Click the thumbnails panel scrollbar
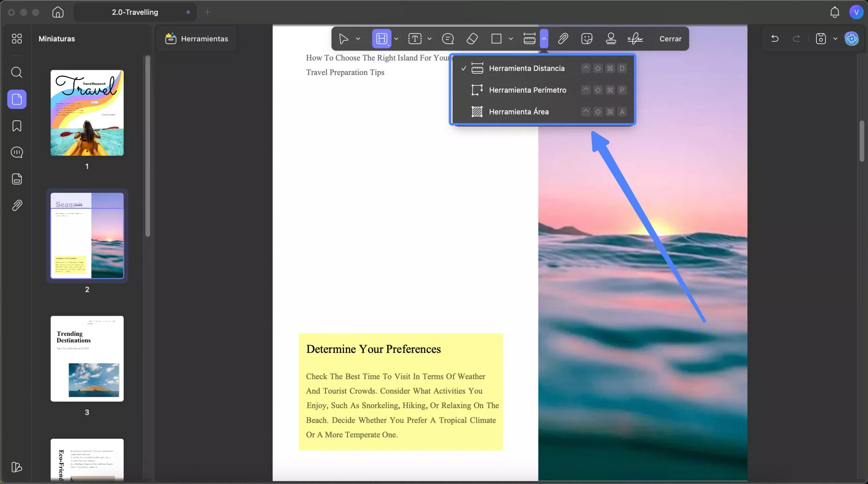 point(147,146)
